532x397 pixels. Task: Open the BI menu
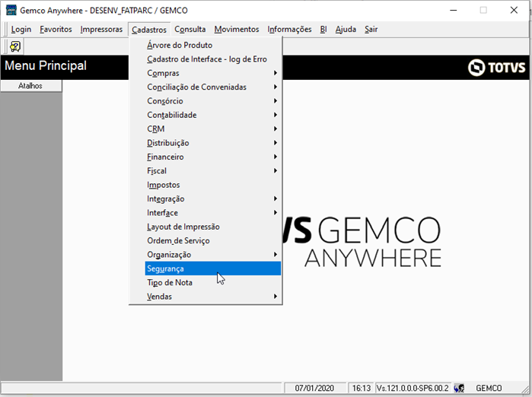(x=323, y=30)
